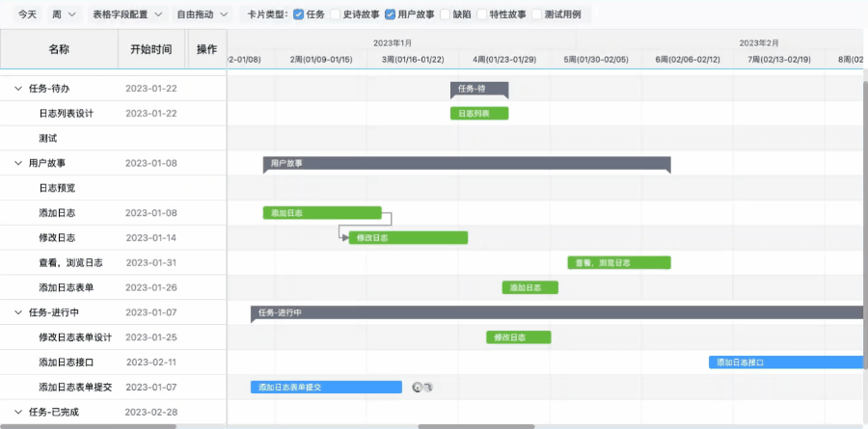Click the blue 添加日志接口 Gantt bar
868x429 pixels.
pos(786,362)
